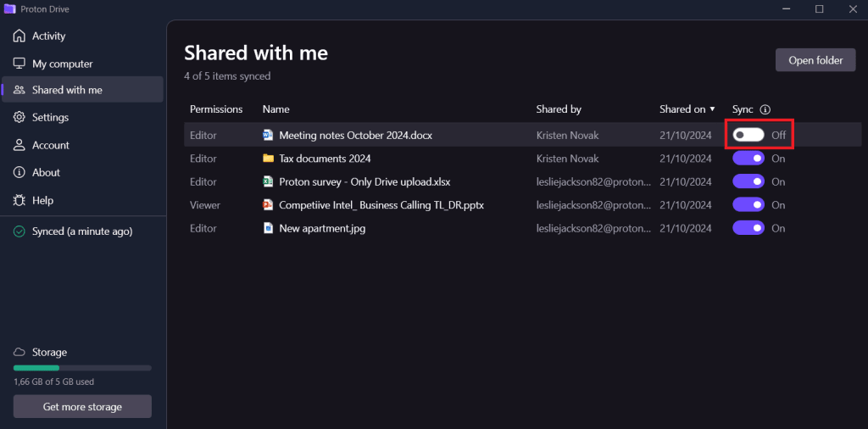Open the Account page
868x429 pixels.
point(82,145)
